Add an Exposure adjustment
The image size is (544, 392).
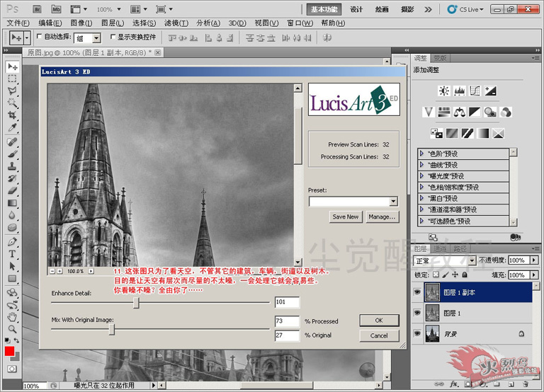(490, 91)
